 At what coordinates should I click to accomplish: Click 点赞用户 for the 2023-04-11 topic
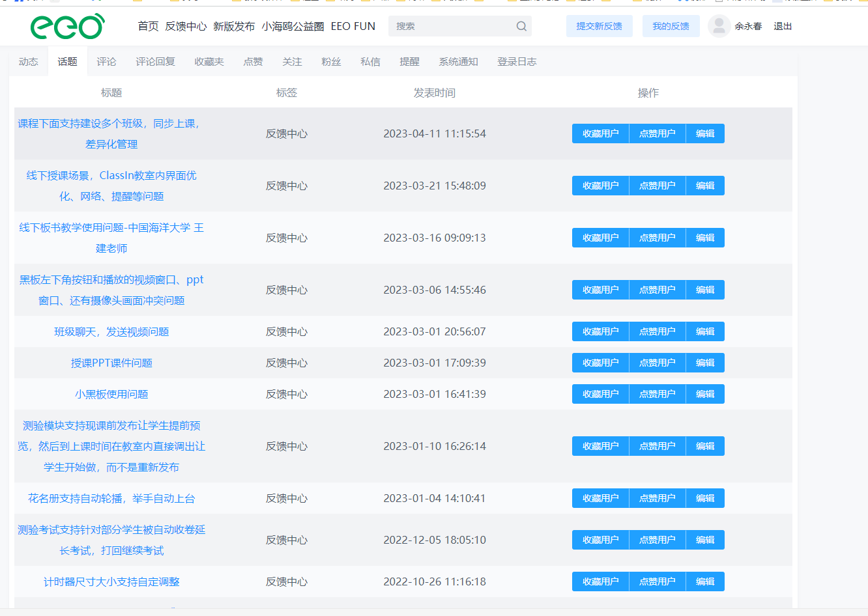click(x=658, y=133)
